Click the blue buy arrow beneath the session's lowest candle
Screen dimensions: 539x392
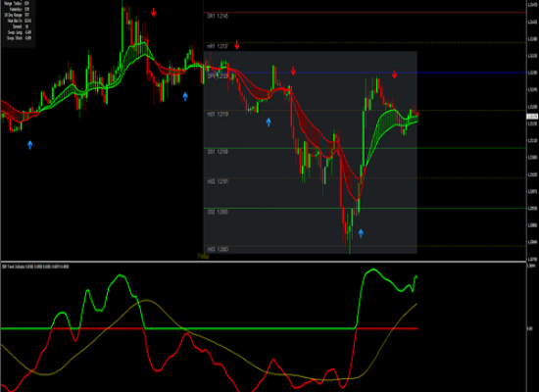coord(361,233)
